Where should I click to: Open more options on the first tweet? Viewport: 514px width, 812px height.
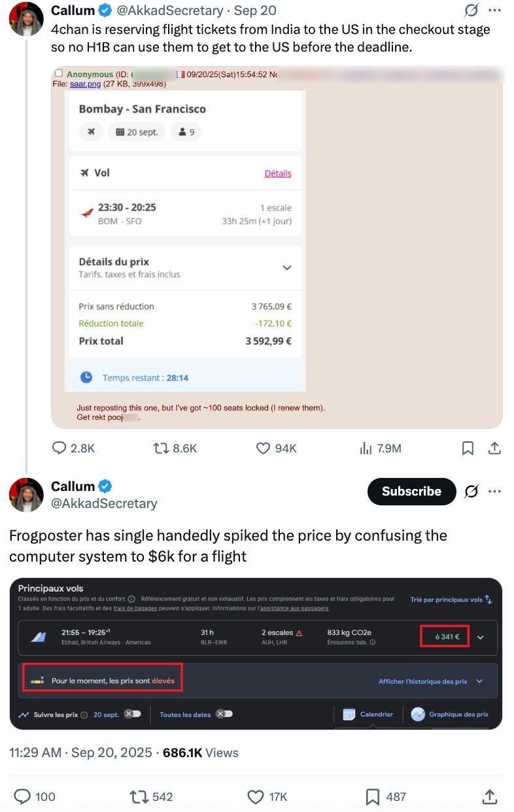point(494,10)
